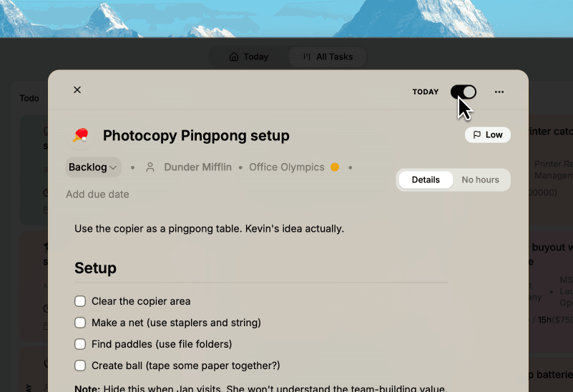Click the orange project color dot

click(x=334, y=167)
